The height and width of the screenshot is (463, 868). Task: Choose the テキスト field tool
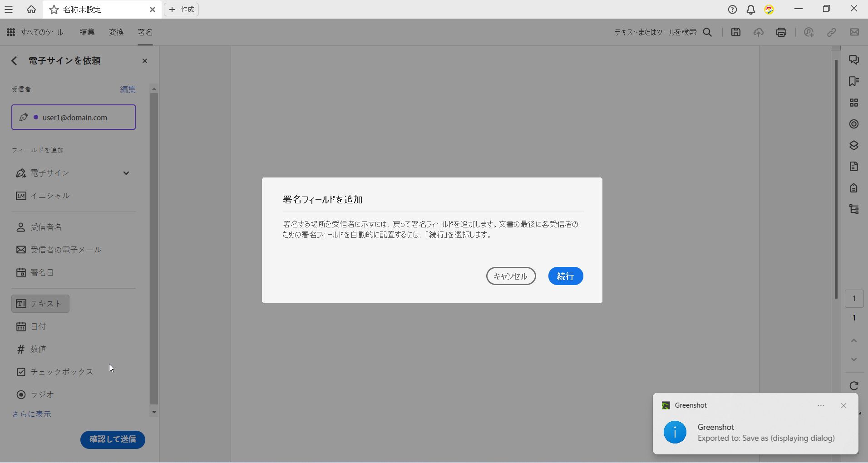[x=40, y=304]
